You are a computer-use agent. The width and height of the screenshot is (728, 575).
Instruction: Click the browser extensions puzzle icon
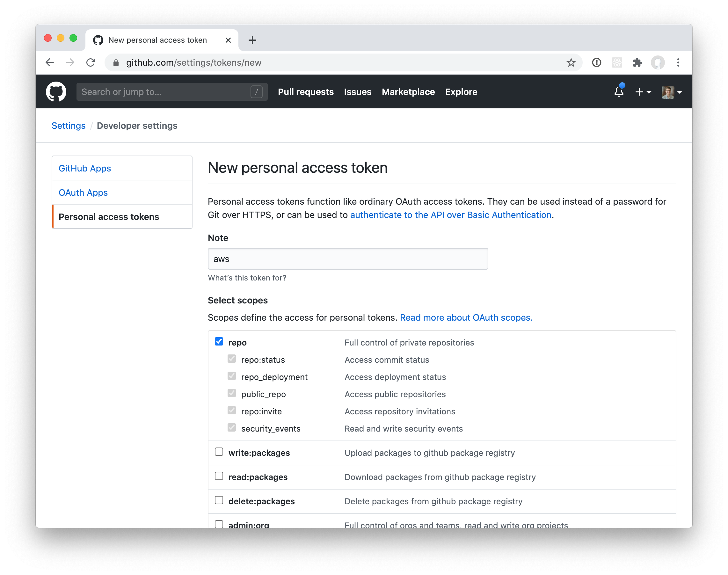click(x=638, y=63)
